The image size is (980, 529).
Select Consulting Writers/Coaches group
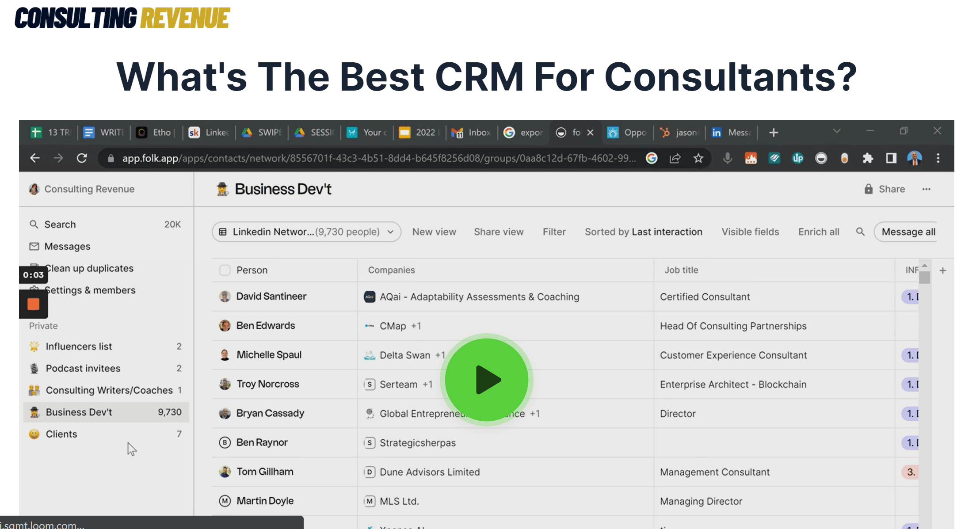pos(105,390)
